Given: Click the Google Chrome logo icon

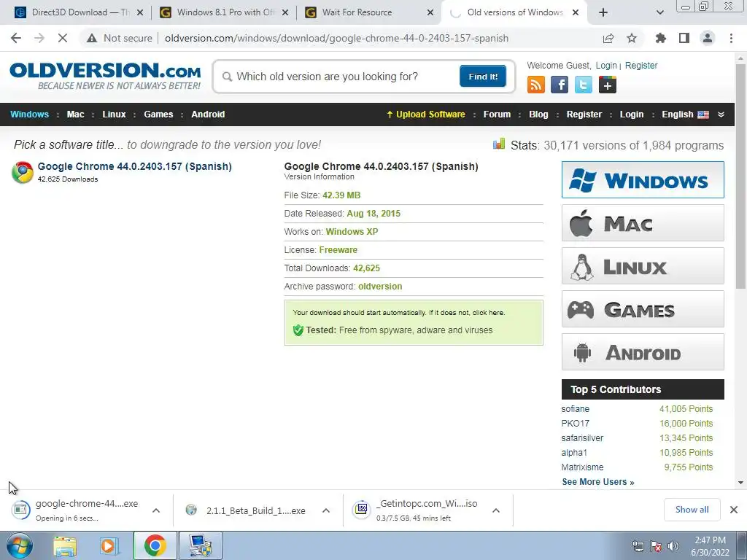Looking at the screenshot, I should tap(23, 172).
